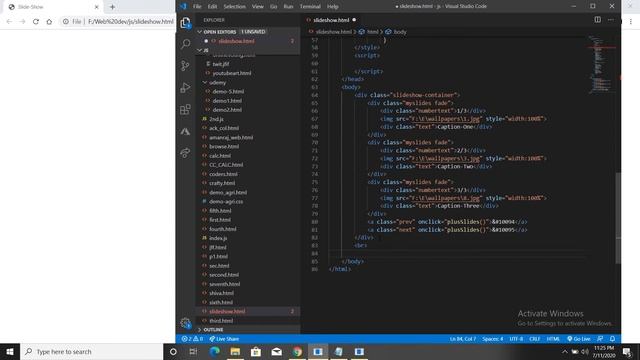Click Spaces: 4 indentation indicator
Image resolution: width=640 pixels, height=360 pixels.
coord(493,339)
